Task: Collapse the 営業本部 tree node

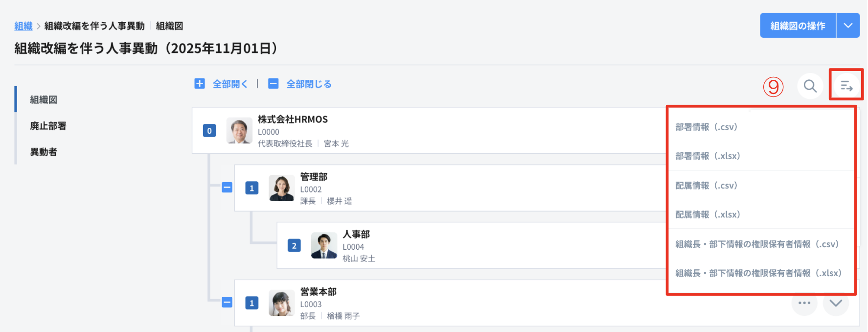Action: click(227, 302)
